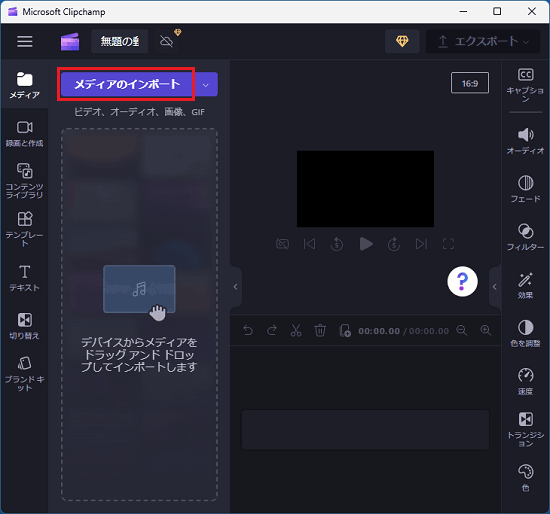Open the テキスト text tab
The width and height of the screenshot is (550, 514).
click(x=24, y=278)
